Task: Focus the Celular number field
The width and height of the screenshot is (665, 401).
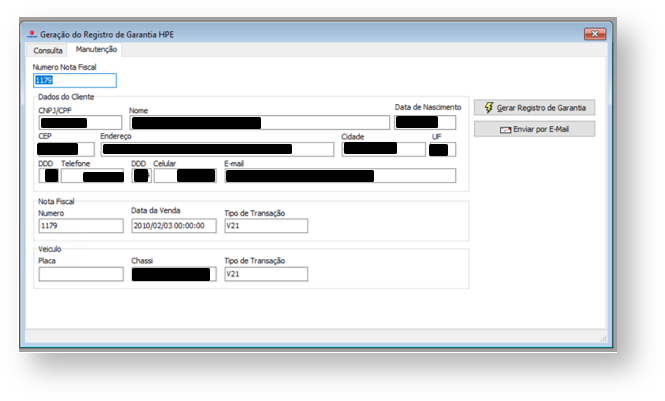Action: [x=185, y=175]
